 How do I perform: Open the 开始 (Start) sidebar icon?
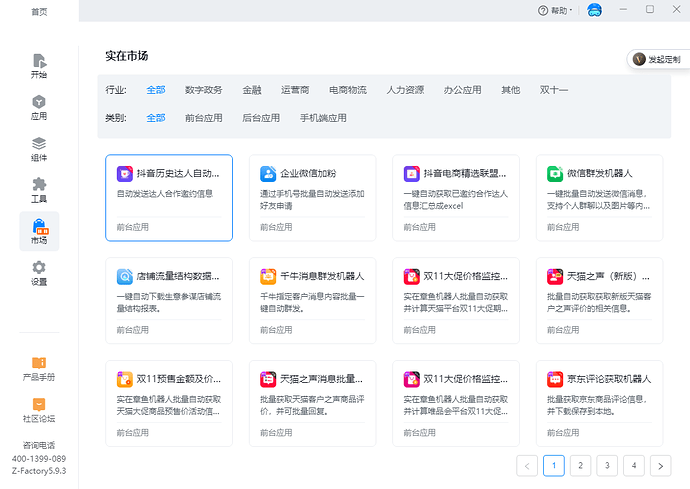(x=39, y=65)
